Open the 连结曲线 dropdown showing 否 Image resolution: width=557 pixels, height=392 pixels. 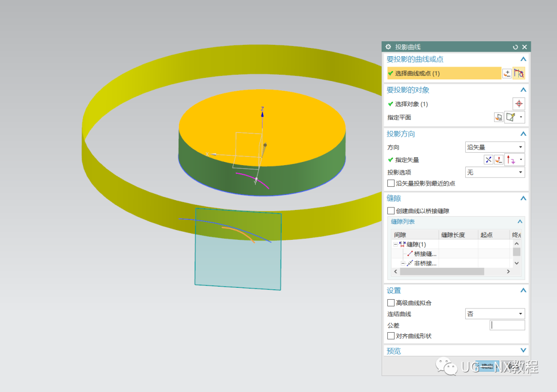coord(495,314)
